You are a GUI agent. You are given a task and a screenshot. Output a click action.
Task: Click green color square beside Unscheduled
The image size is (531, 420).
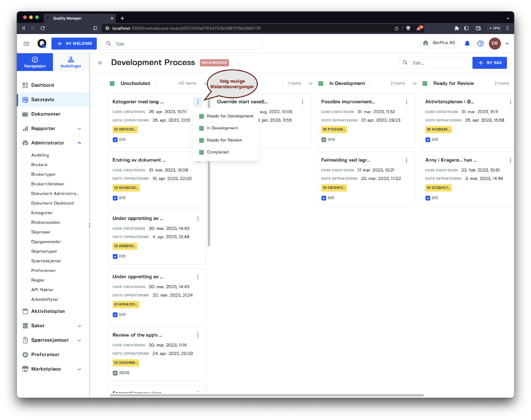[x=112, y=84]
